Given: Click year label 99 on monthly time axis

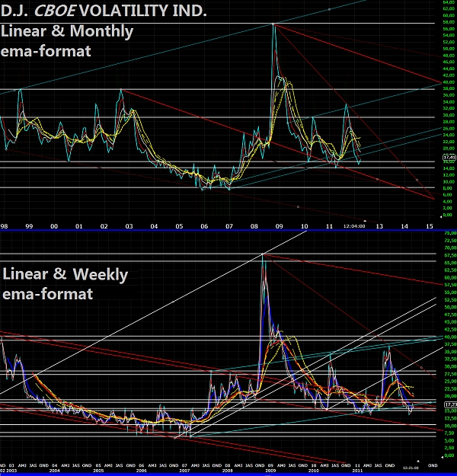Looking at the screenshot, I should point(29,226).
